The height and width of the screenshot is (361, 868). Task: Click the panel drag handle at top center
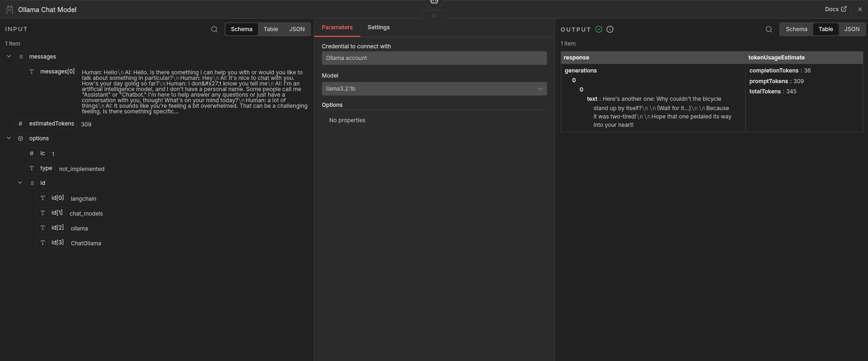point(434,15)
